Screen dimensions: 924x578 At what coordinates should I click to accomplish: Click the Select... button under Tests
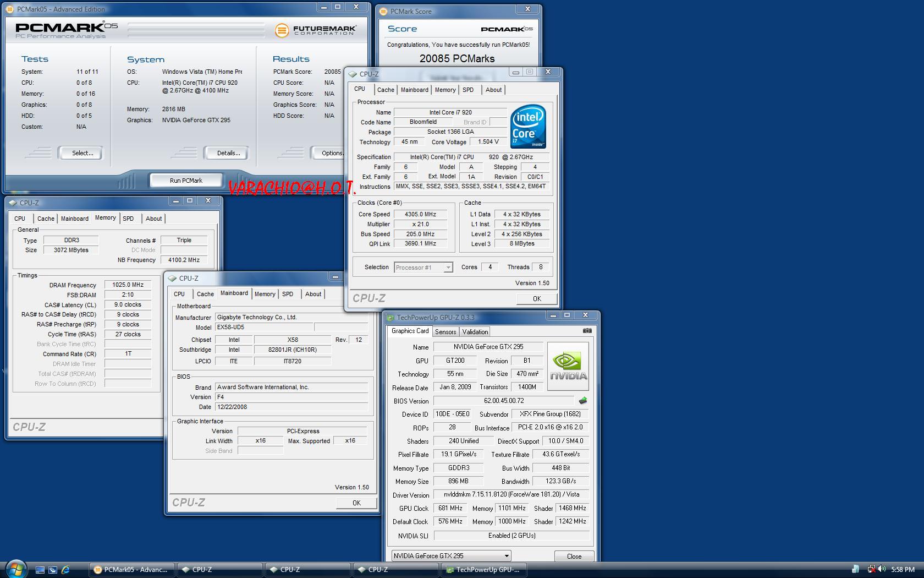pyautogui.click(x=81, y=153)
